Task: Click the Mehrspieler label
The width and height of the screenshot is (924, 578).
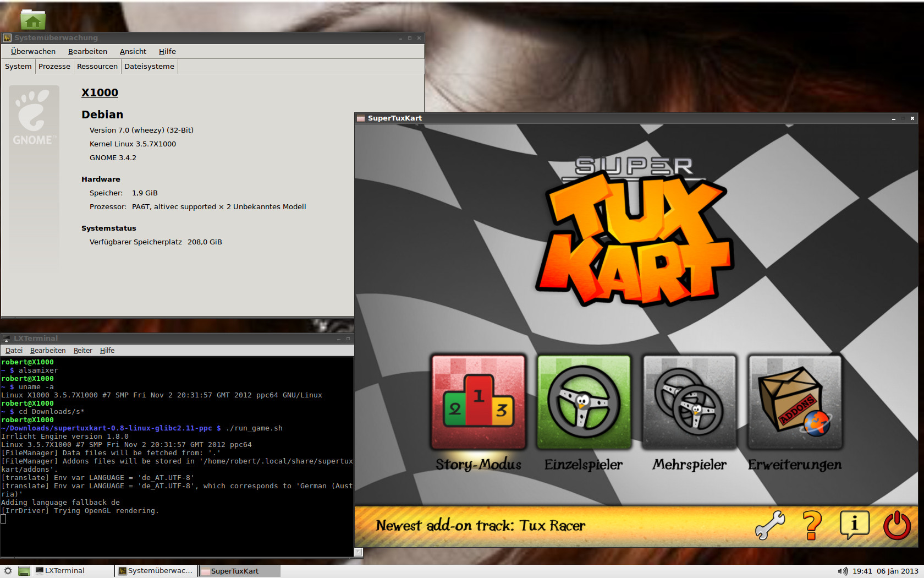Action: (690, 465)
